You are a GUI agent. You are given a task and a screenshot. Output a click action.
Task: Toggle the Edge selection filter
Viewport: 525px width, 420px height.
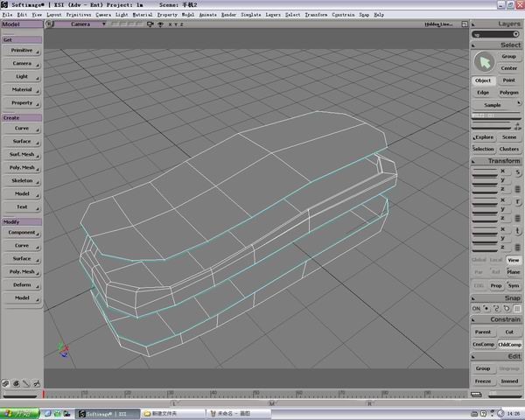(x=483, y=93)
